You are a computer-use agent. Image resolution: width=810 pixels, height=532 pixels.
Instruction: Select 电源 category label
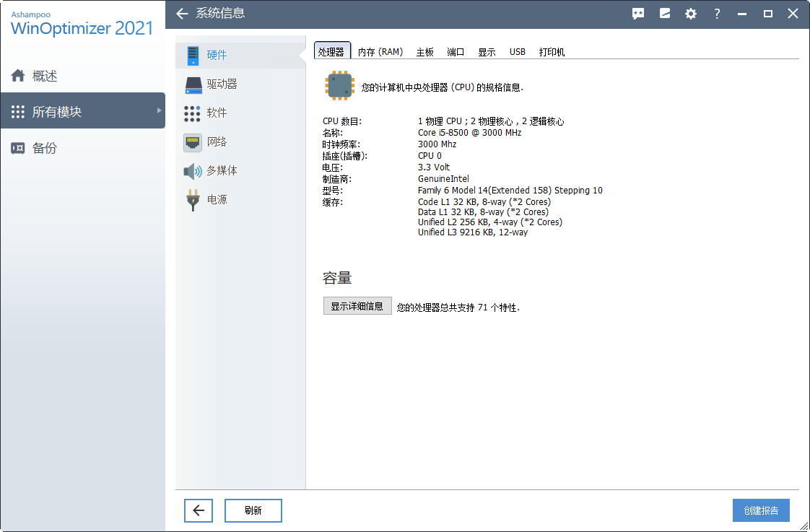217,200
